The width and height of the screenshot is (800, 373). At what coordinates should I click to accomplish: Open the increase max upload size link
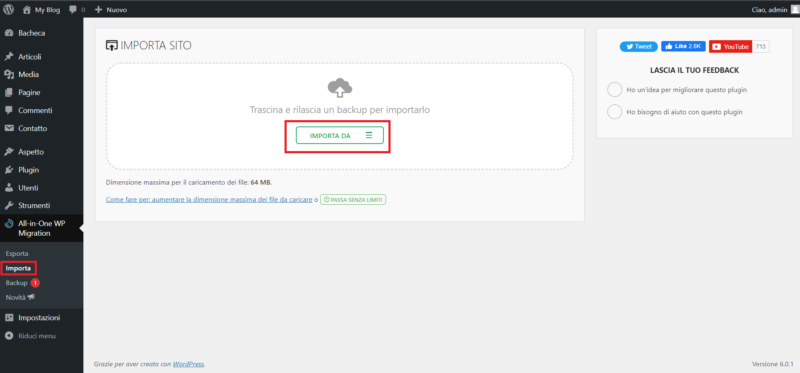(x=209, y=200)
